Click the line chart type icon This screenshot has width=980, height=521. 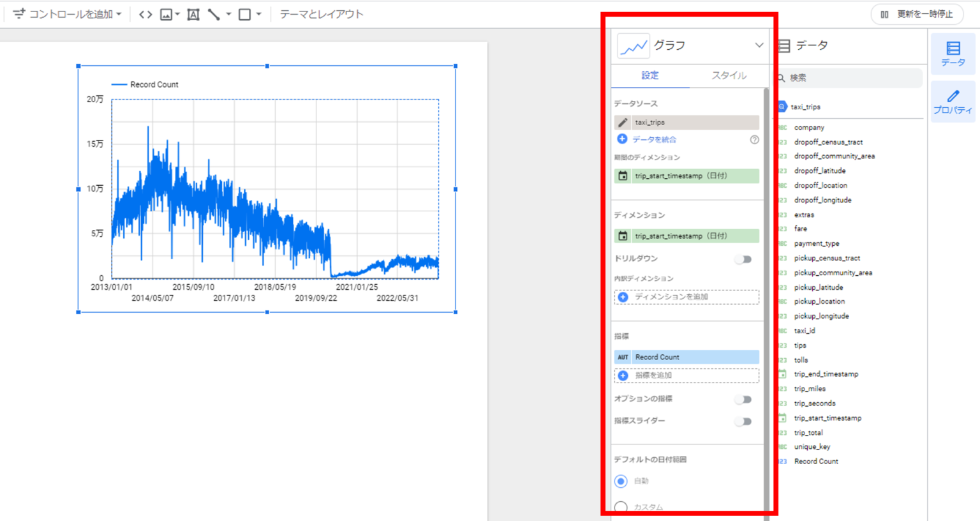pos(633,46)
